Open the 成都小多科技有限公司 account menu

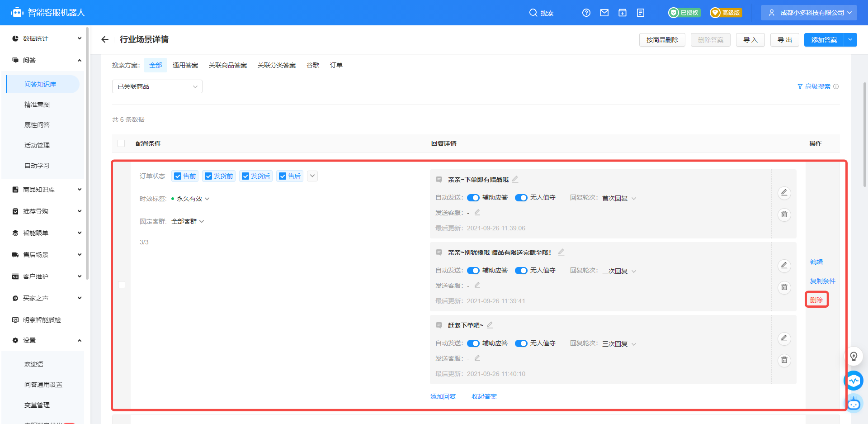[x=809, y=13]
